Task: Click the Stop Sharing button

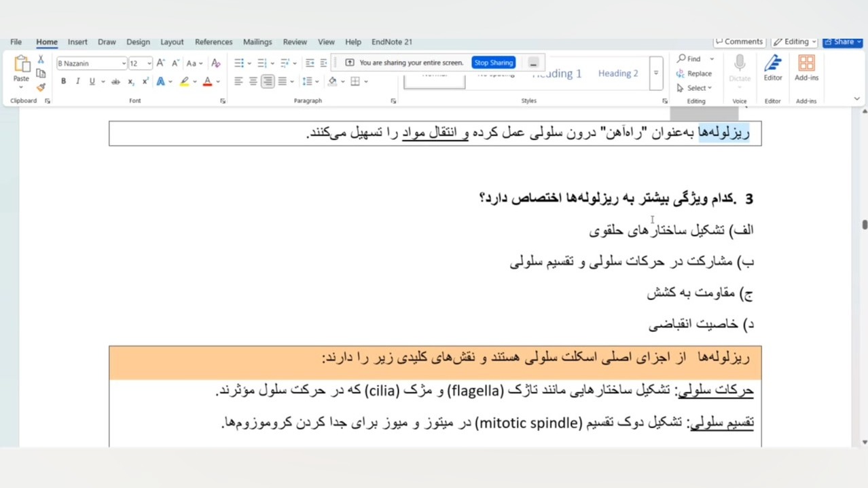Action: click(x=493, y=62)
